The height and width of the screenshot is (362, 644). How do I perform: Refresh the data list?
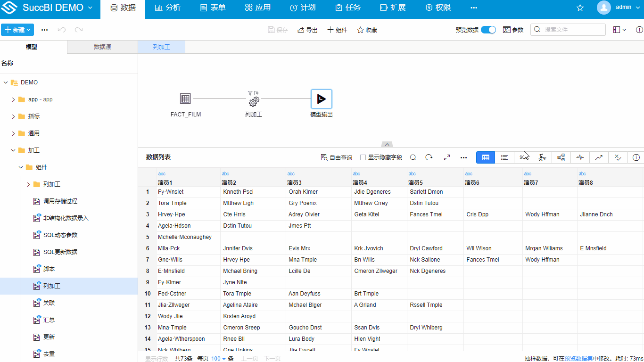pos(429,157)
